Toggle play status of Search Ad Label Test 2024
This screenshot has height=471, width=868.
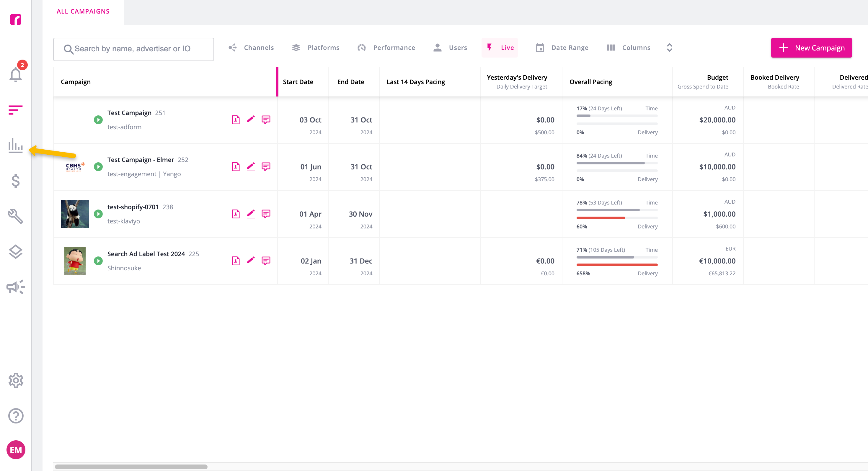(98, 261)
